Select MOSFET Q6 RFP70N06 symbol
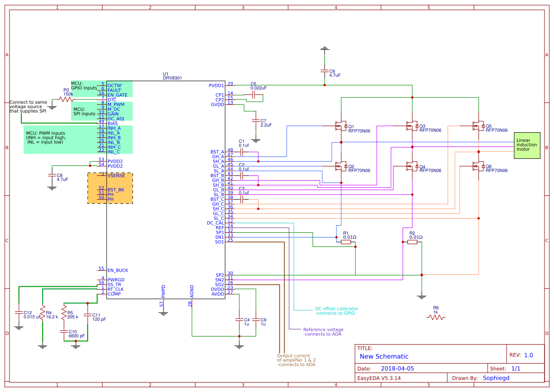Image resolution: width=554 pixels, height=392 pixels. tap(479, 166)
